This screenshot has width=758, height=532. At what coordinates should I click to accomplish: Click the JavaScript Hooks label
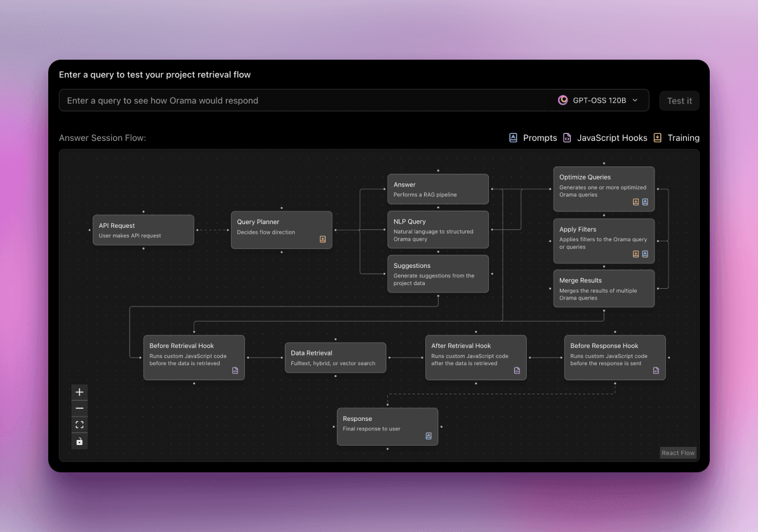[612, 138]
